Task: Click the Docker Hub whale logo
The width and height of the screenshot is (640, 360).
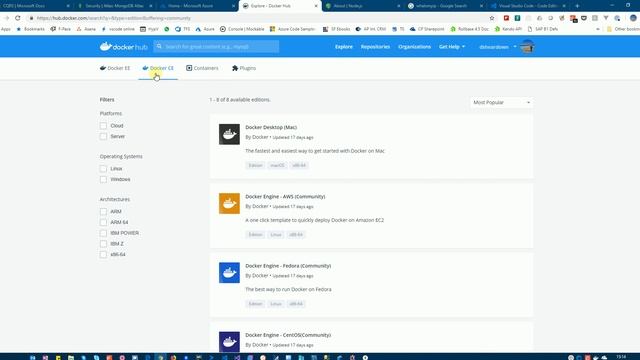Action: click(x=123, y=47)
